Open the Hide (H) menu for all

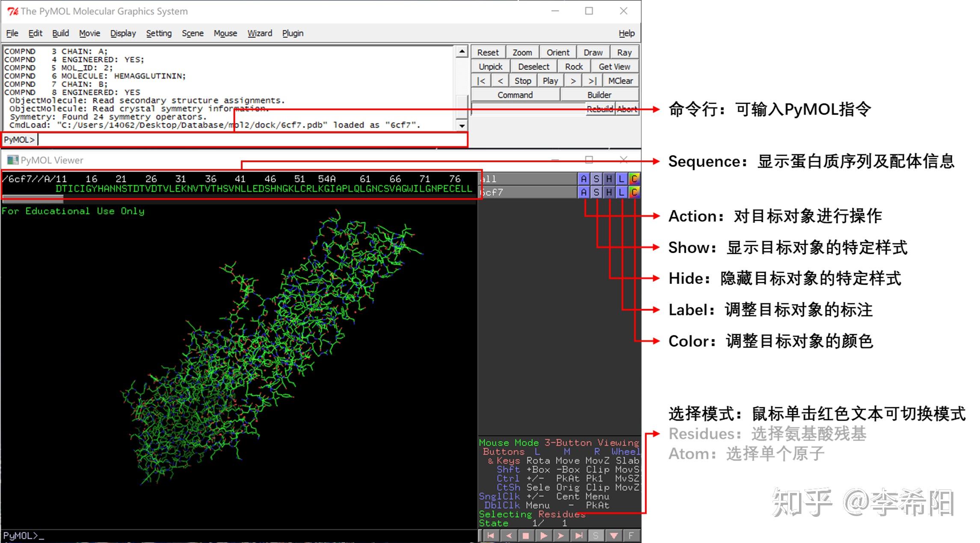(x=609, y=179)
